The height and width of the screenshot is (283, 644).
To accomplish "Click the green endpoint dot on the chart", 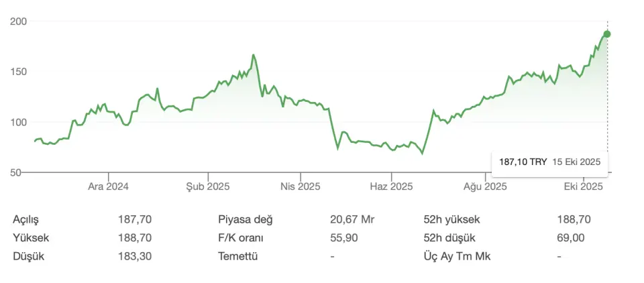I will tap(607, 34).
